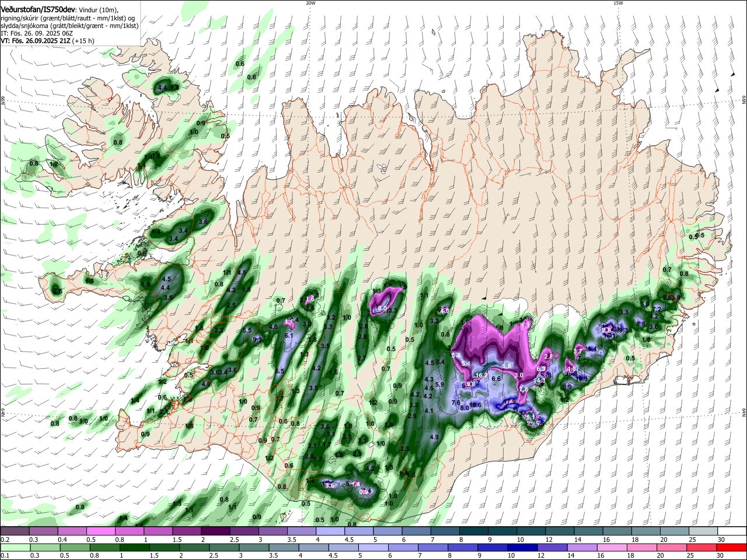Image resolution: width=747 pixels, height=560 pixels.
Task: Select light pink swatch labeled 16 in lower legend
Action: pos(613,547)
